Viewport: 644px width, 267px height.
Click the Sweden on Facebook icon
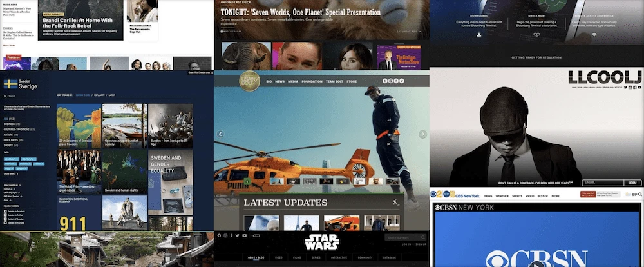coord(5,211)
